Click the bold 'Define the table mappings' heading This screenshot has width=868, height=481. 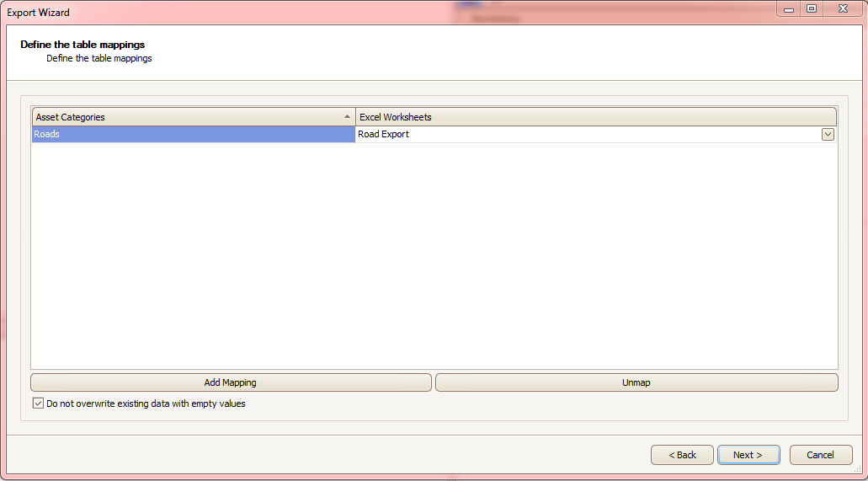83,45
